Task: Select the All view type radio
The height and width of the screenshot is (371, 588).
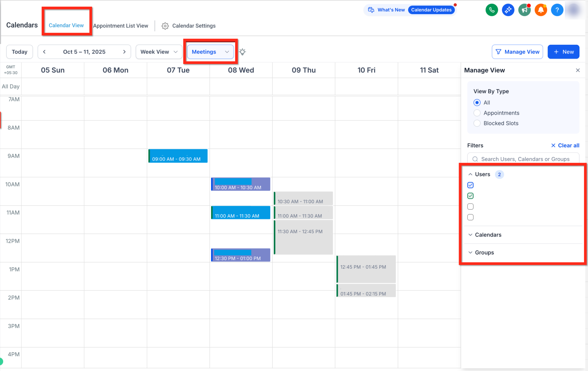Action: (x=477, y=103)
